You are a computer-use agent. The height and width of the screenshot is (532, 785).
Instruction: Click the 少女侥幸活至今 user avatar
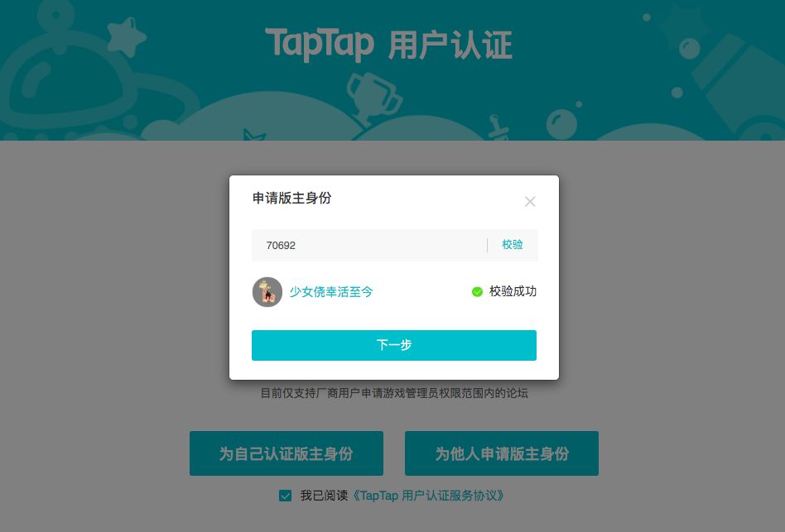coord(267,292)
